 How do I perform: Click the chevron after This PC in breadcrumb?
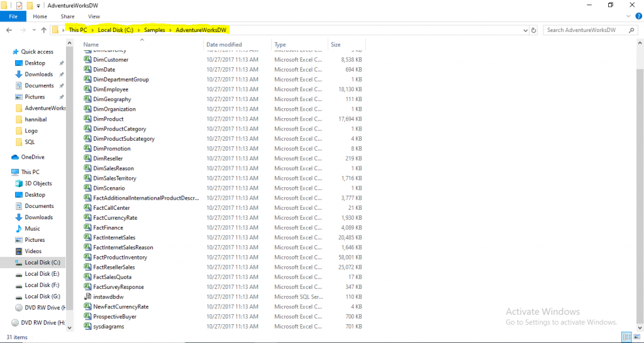point(92,30)
